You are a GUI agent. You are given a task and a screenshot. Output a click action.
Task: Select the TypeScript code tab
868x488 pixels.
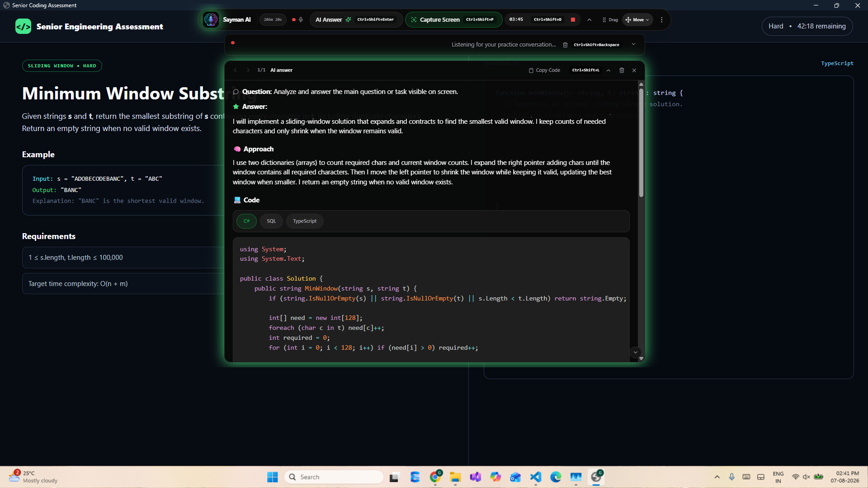click(305, 221)
